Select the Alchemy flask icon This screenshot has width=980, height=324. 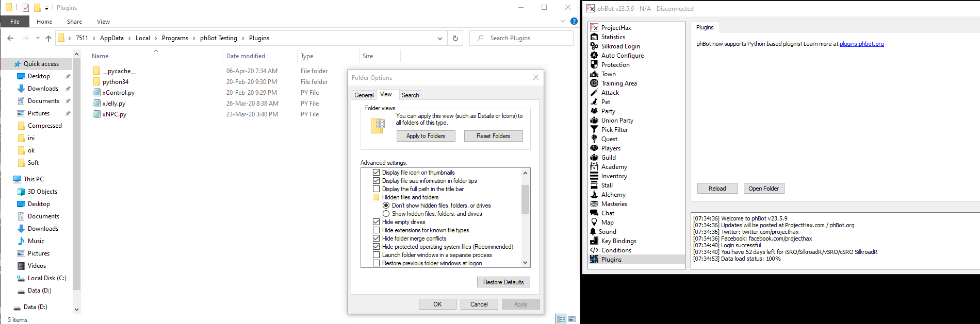pyautogui.click(x=594, y=195)
